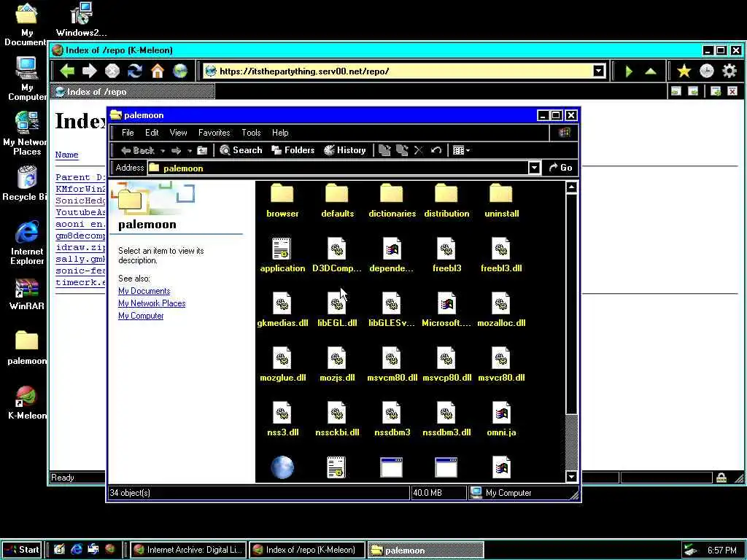Open My Documents link in side pane
Image resolution: width=747 pixels, height=560 pixels.
[x=144, y=291]
